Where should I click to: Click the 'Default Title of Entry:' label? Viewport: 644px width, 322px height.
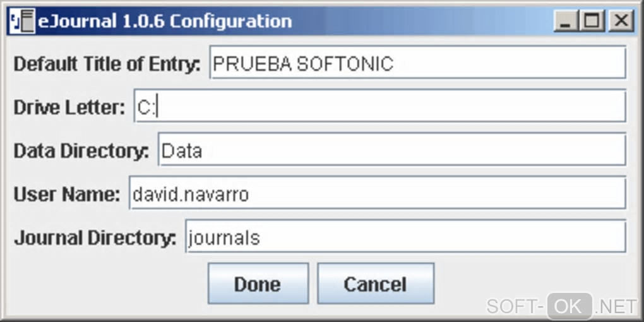pos(107,64)
